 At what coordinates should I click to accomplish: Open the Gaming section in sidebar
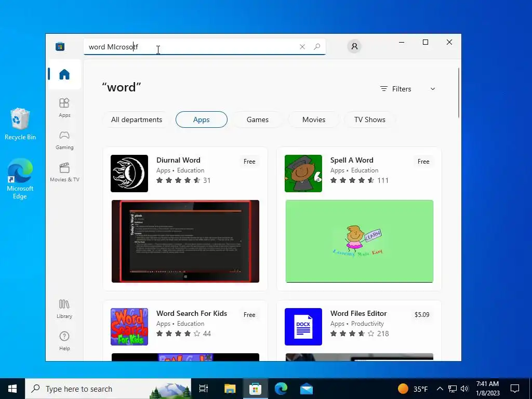pyautogui.click(x=64, y=140)
